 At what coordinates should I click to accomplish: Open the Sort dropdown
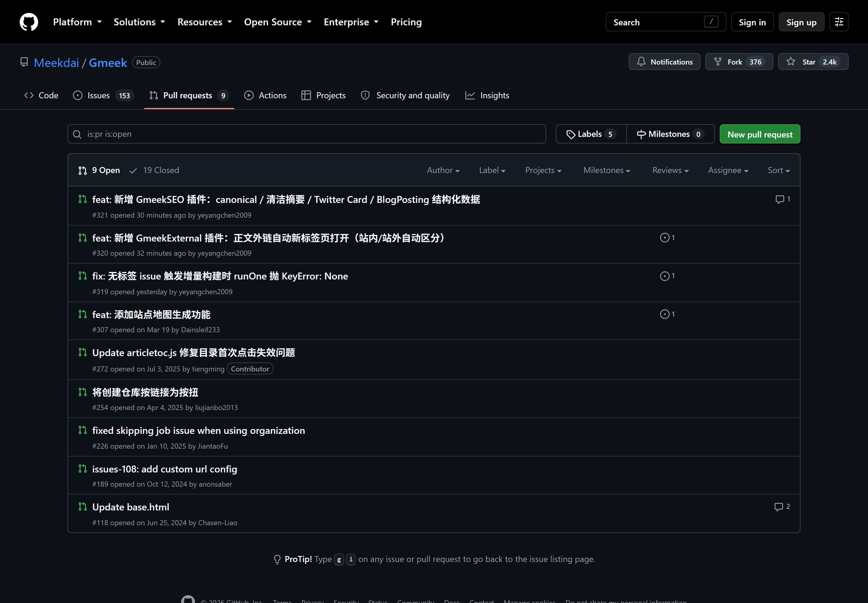(778, 170)
